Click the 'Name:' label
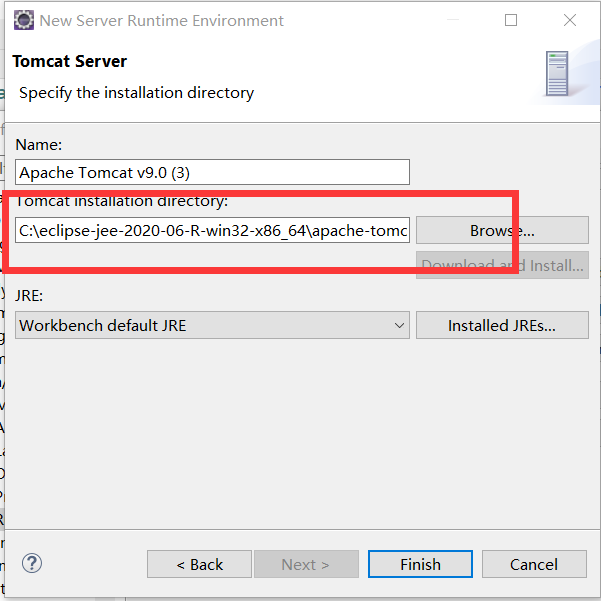Viewport: 601px width, 601px height. coord(39,145)
